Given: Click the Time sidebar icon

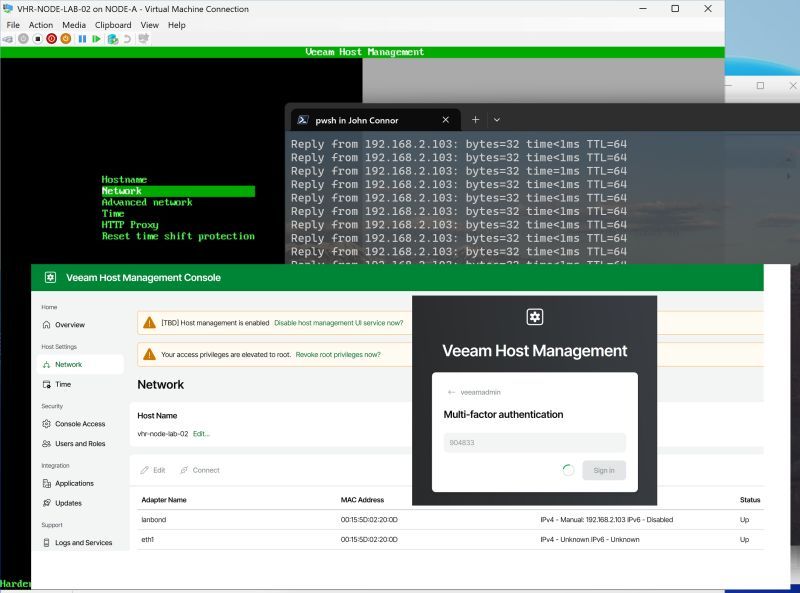Looking at the screenshot, I should tap(46, 384).
